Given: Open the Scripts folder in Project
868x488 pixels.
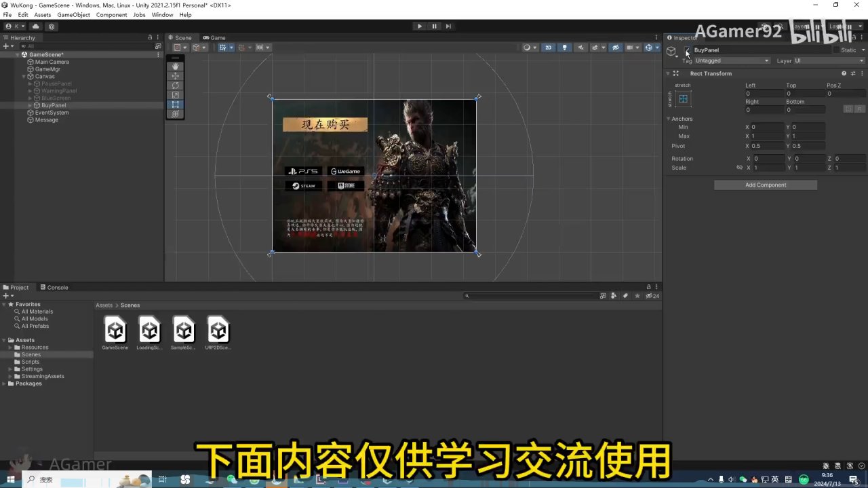Looking at the screenshot, I should click(31, 362).
